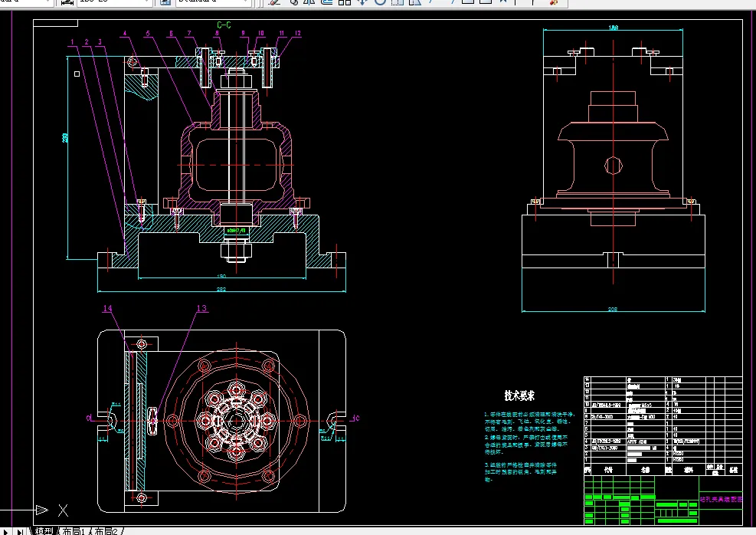
Task: Select part balloon number 4
Action: tap(125, 34)
